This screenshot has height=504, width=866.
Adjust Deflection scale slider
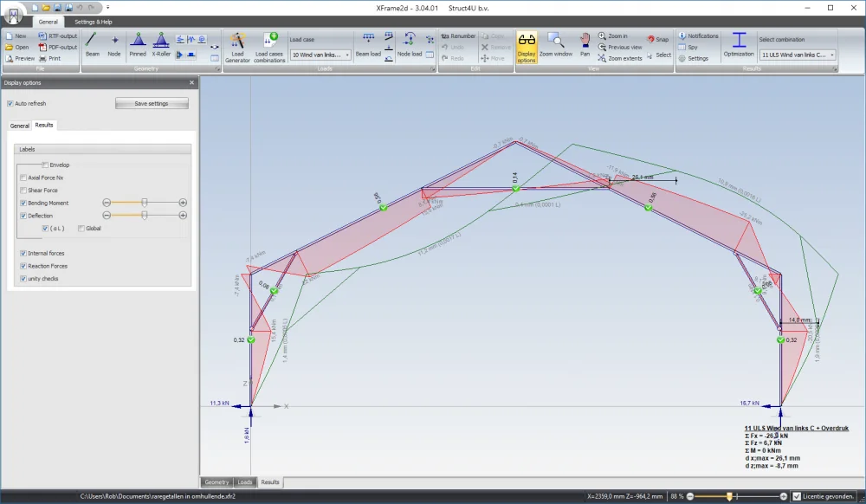(145, 216)
